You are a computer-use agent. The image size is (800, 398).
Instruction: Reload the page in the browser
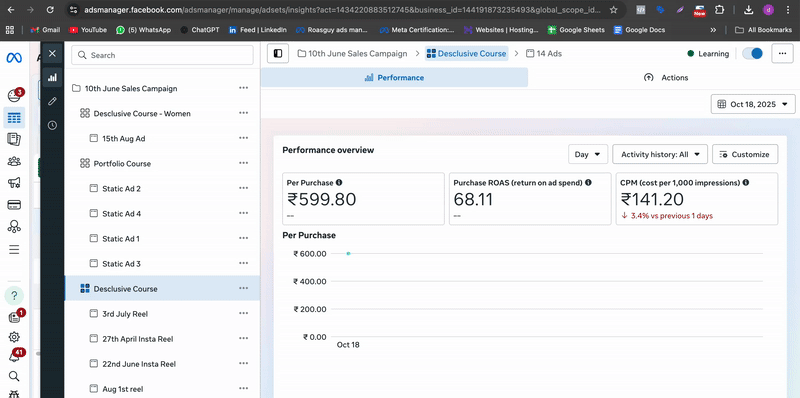(x=49, y=10)
